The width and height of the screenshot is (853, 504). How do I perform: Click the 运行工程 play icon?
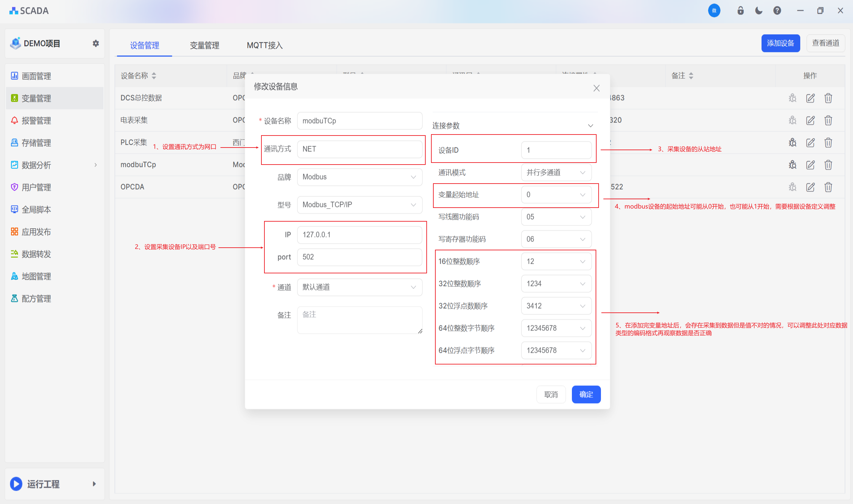(x=16, y=484)
